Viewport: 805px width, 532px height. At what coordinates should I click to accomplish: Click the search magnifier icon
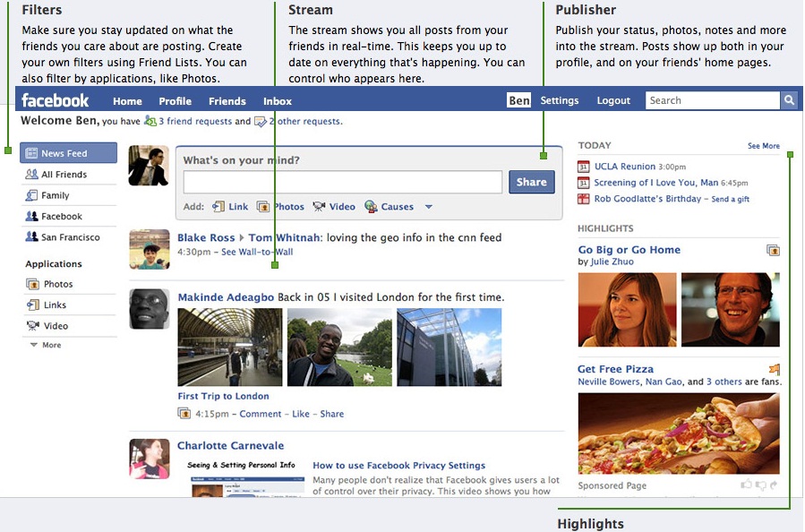[789, 100]
